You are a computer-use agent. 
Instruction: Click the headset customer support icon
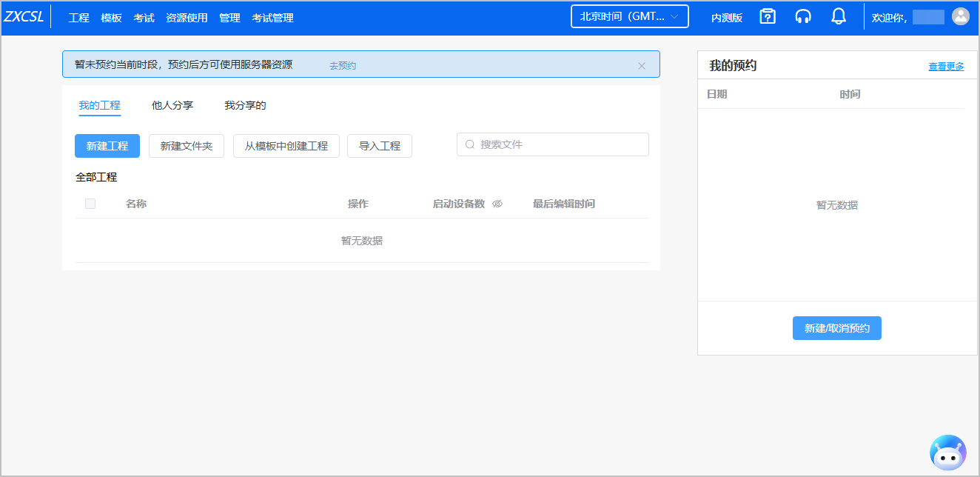pyautogui.click(x=803, y=16)
